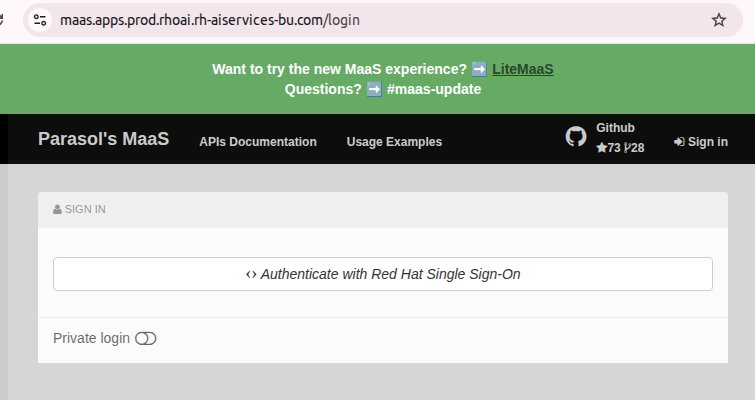Click the #maas-update banner text
The width and height of the screenshot is (755, 400).
[434, 90]
